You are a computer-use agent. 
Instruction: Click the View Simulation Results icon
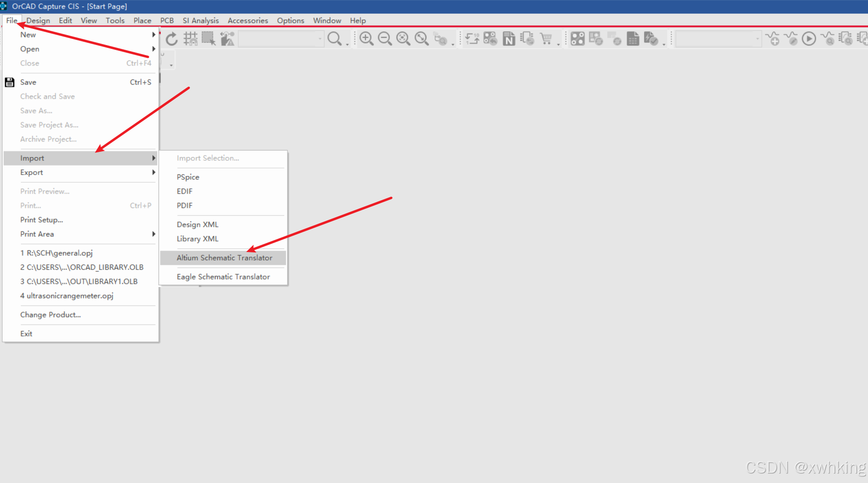coord(828,38)
